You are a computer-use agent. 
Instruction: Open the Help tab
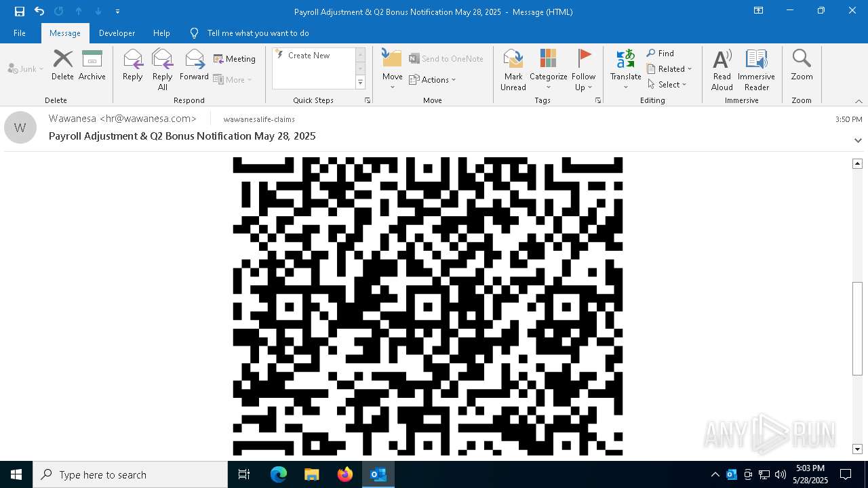point(161,33)
